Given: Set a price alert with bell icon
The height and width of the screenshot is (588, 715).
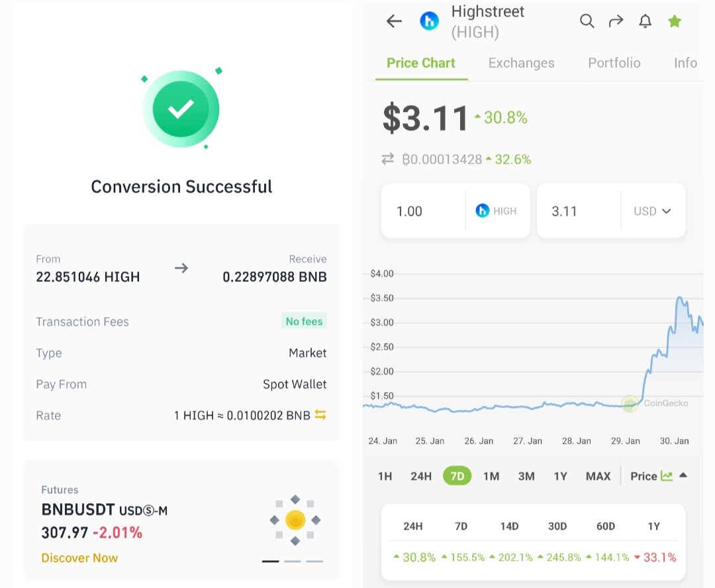Looking at the screenshot, I should [x=645, y=21].
